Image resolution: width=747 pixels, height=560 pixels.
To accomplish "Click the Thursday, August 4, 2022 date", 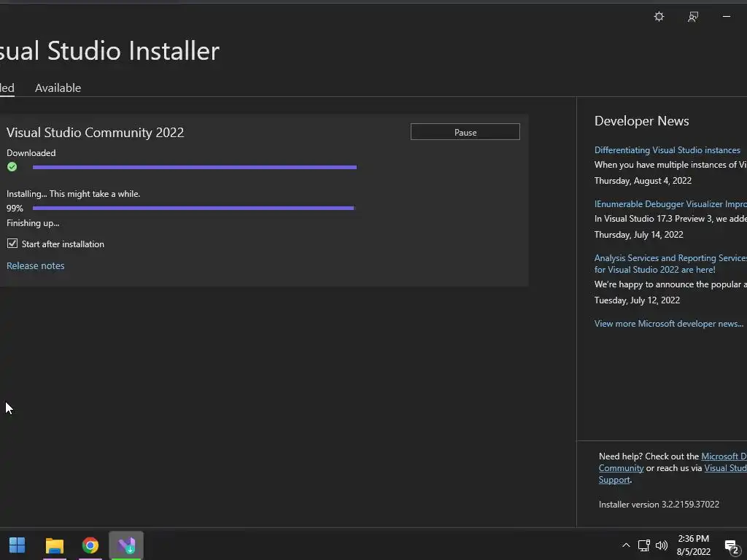I will 643,181.
